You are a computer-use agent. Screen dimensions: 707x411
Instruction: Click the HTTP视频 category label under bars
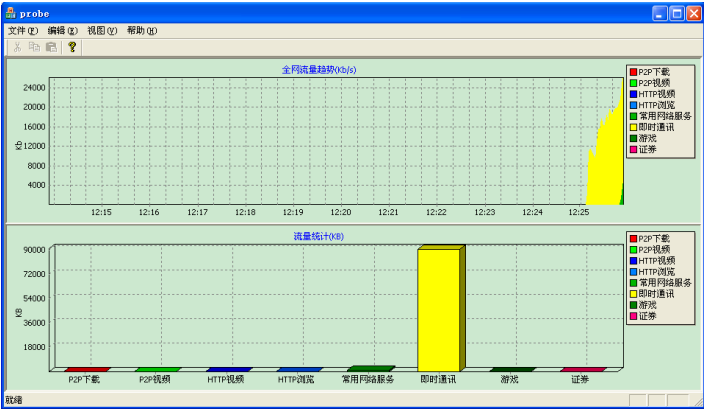pos(225,379)
